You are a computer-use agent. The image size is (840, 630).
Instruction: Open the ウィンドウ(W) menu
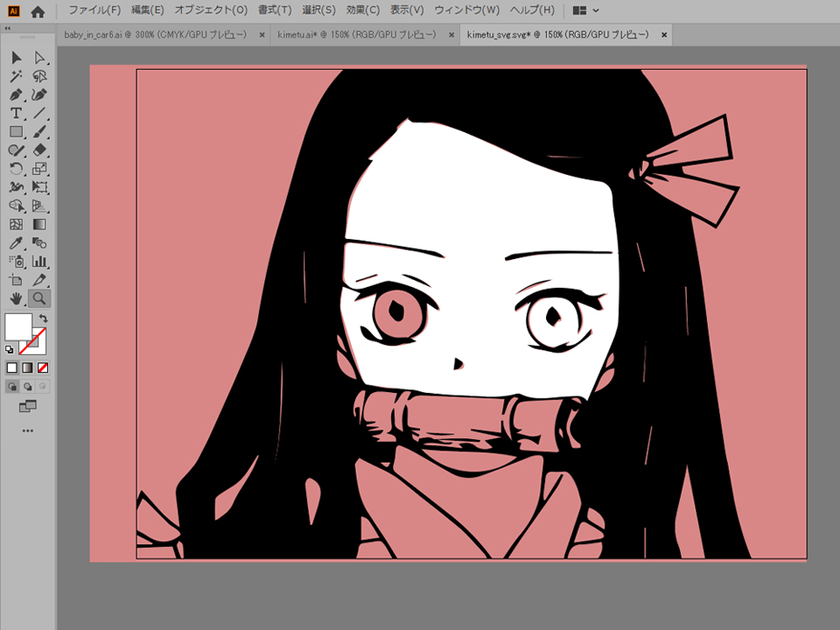click(467, 10)
